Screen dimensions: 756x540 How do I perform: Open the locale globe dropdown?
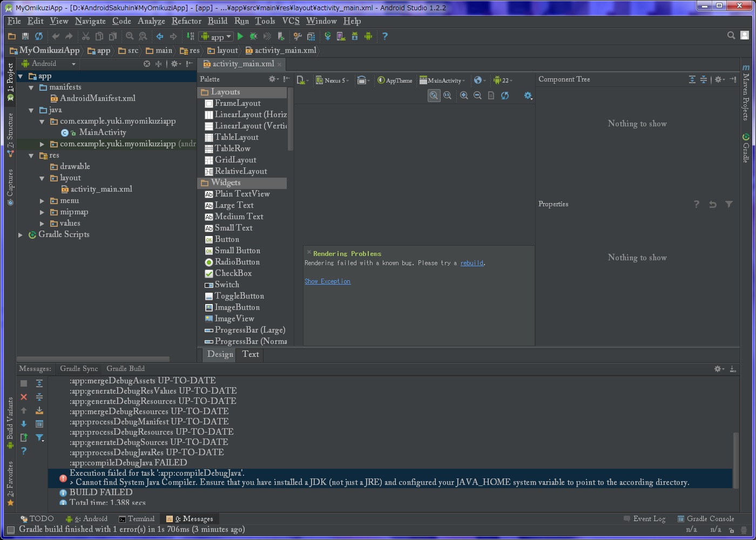[x=480, y=80]
